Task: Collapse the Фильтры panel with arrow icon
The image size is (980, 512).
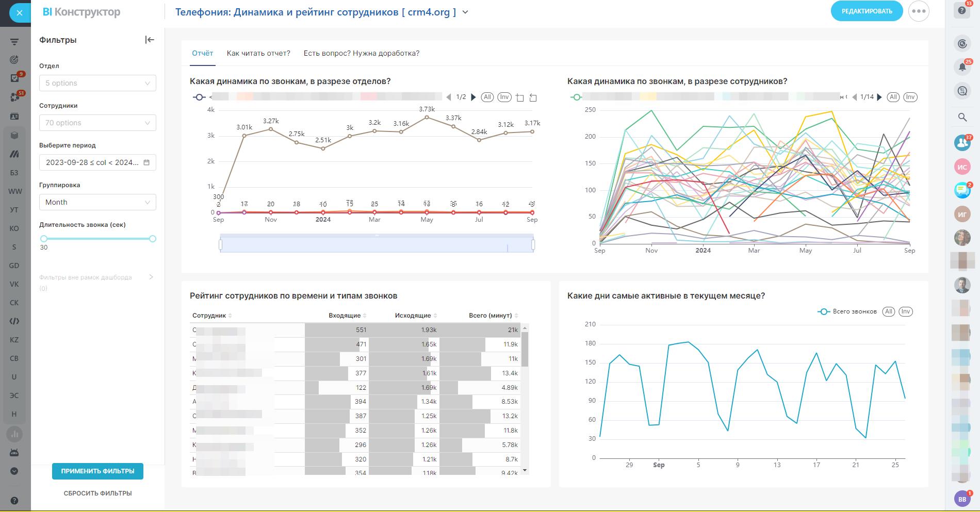Action: coord(150,40)
